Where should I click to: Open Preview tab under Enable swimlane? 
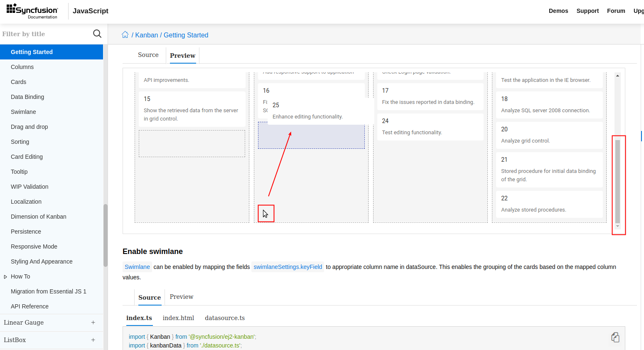click(x=182, y=297)
